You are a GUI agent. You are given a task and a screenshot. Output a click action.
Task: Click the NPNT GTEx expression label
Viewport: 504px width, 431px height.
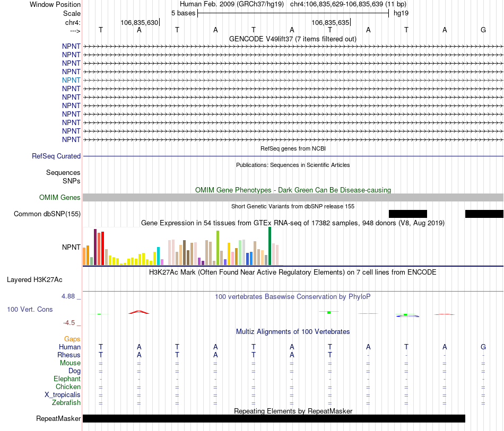click(71, 247)
